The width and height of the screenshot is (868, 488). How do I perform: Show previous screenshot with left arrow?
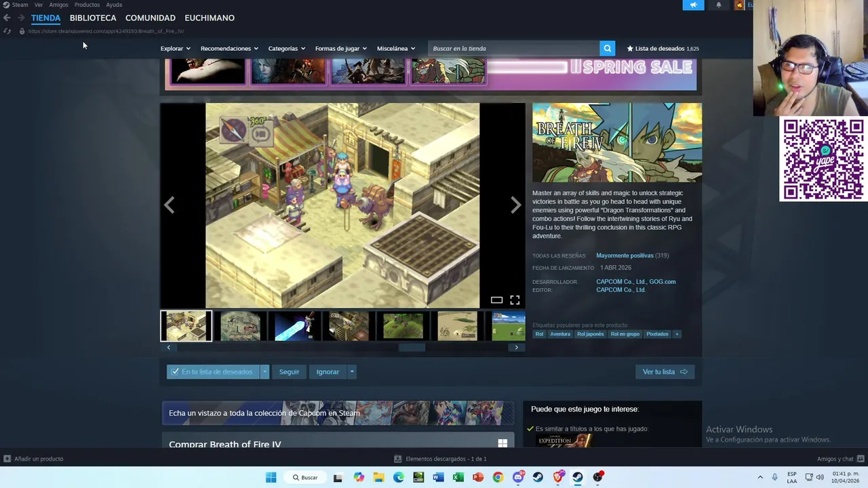(x=169, y=205)
